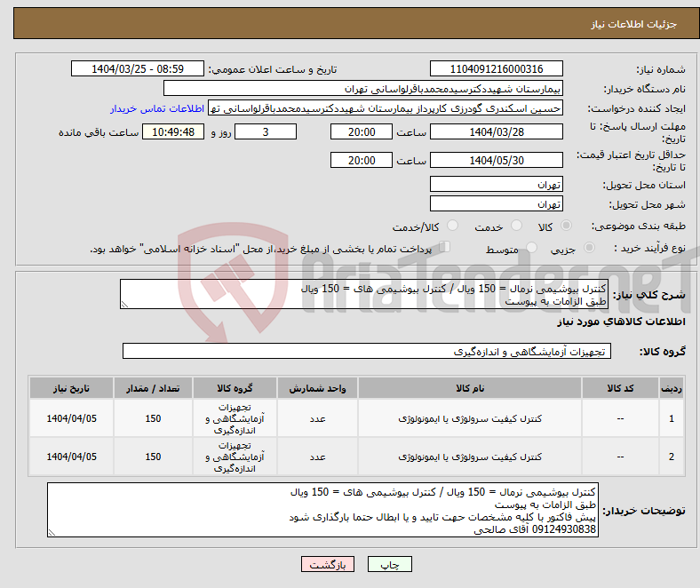Click quantity 150 in row 1
Screen dimensions: 700x588
(x=153, y=418)
